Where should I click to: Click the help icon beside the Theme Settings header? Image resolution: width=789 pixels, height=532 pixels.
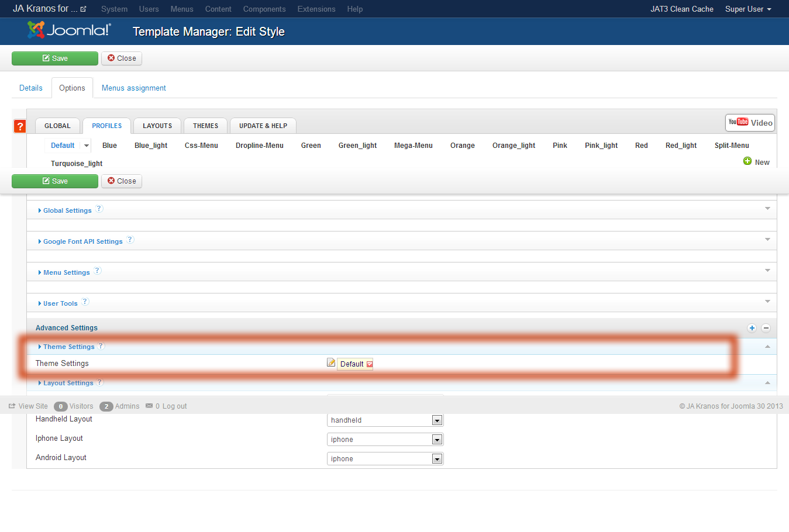coord(101,346)
